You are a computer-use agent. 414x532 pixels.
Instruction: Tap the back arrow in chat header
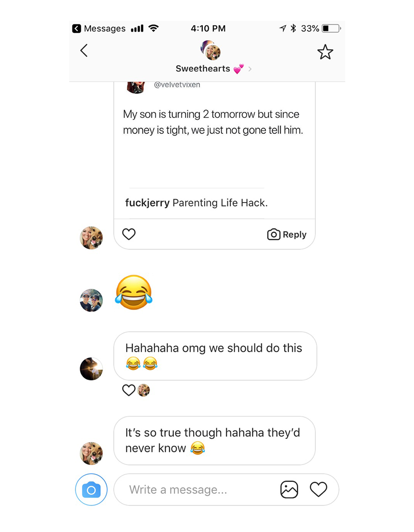pyautogui.click(x=84, y=51)
